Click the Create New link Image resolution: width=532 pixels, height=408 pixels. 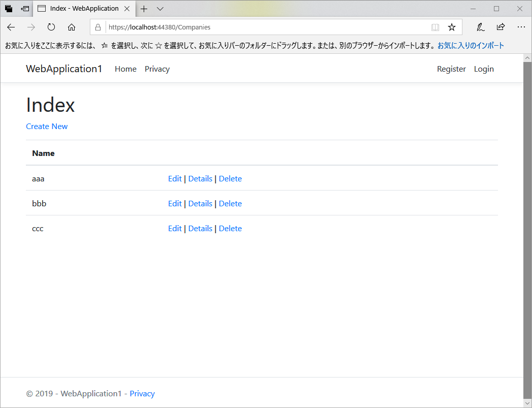point(47,127)
